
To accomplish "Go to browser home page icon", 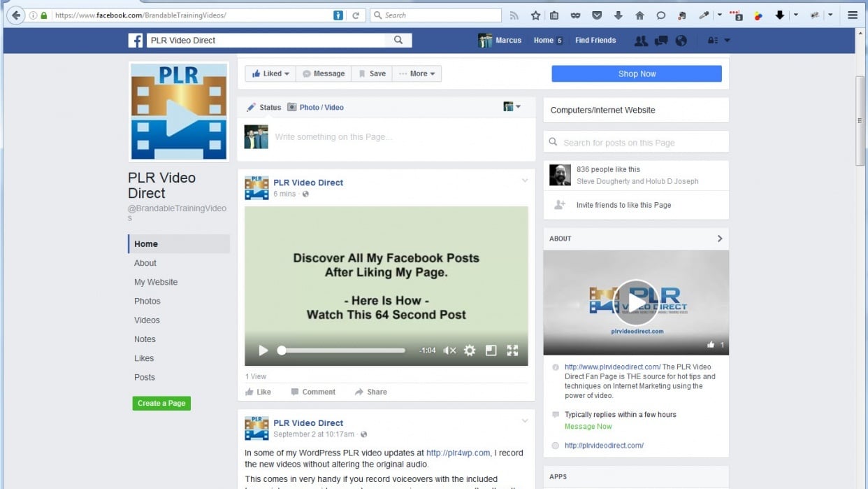I will pyautogui.click(x=639, y=15).
